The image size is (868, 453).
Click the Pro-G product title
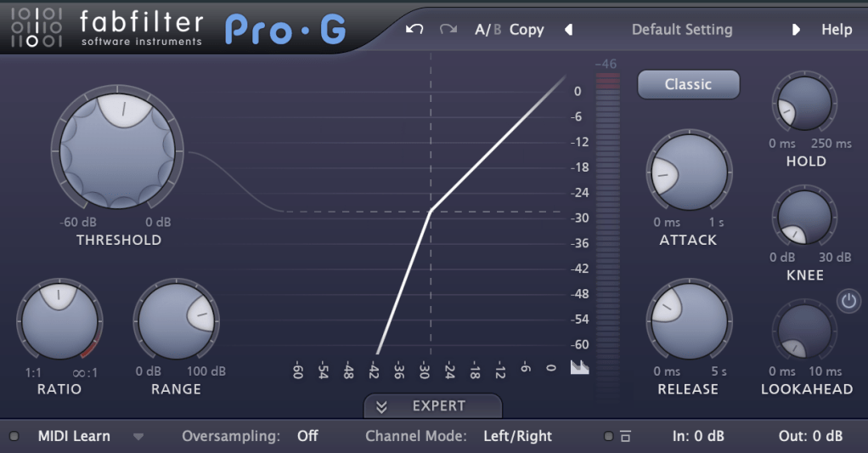(x=285, y=30)
